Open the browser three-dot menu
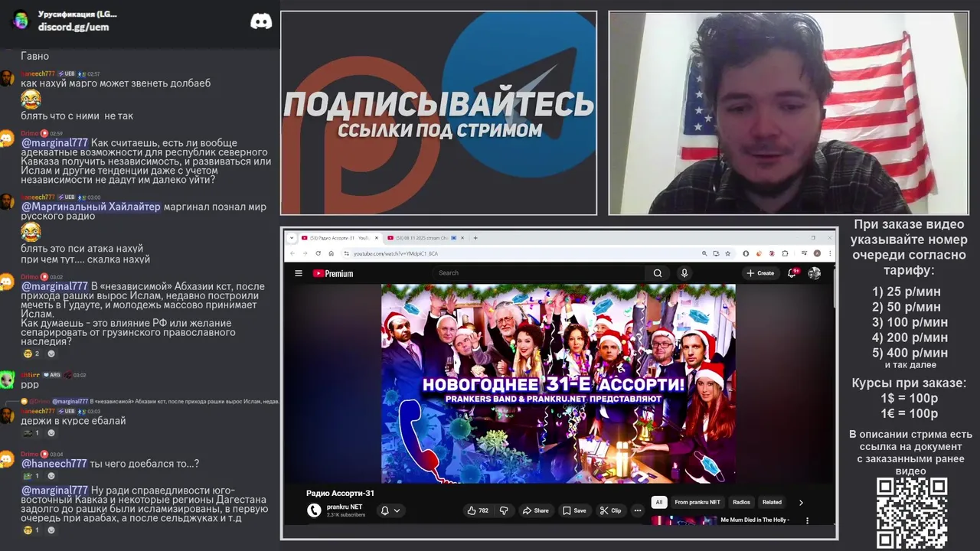Viewport: 980px width, 551px height. pyautogui.click(x=830, y=253)
